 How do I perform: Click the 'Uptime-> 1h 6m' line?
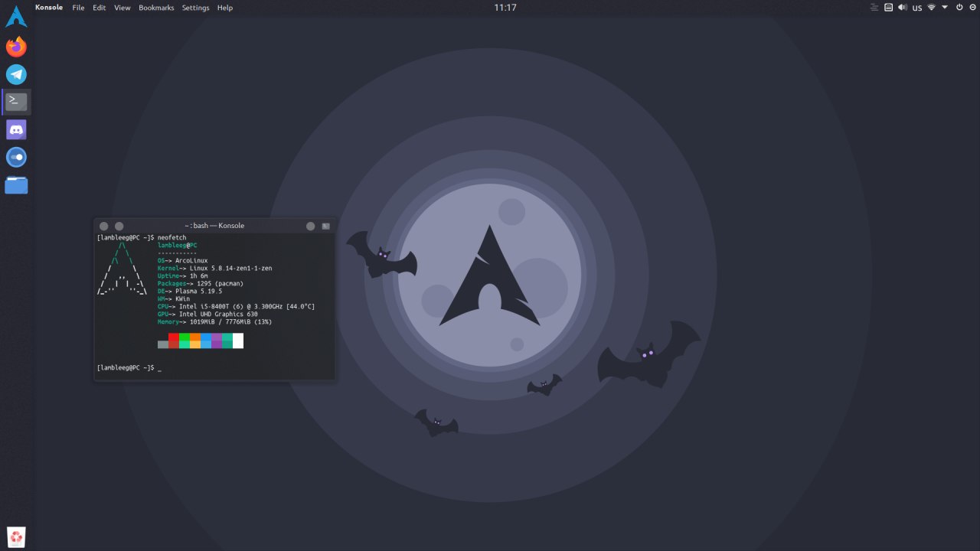coord(183,276)
